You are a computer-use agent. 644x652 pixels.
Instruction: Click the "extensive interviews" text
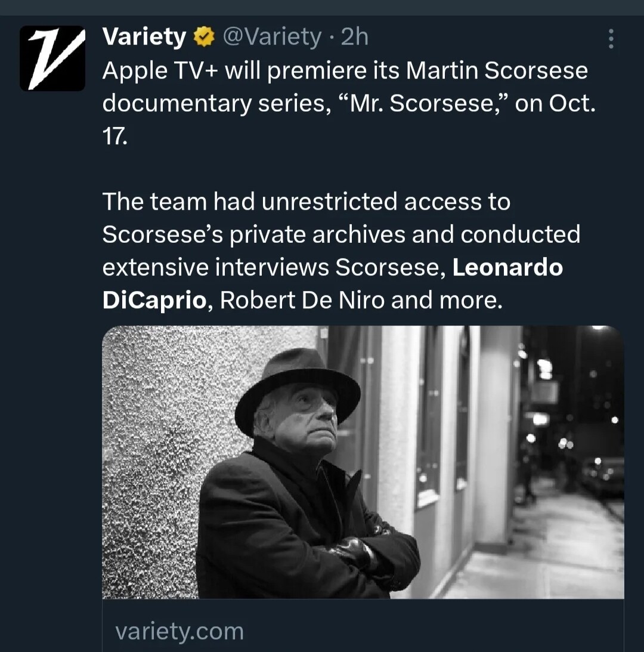point(215,267)
